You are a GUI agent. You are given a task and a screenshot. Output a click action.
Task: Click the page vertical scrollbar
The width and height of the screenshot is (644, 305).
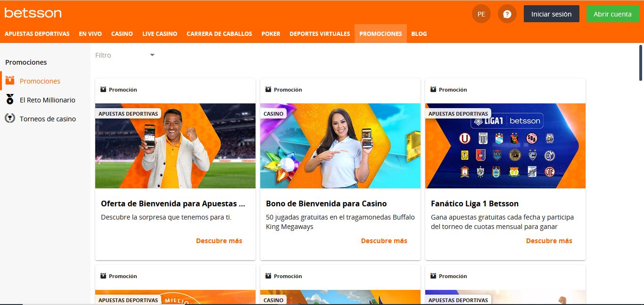click(641, 62)
